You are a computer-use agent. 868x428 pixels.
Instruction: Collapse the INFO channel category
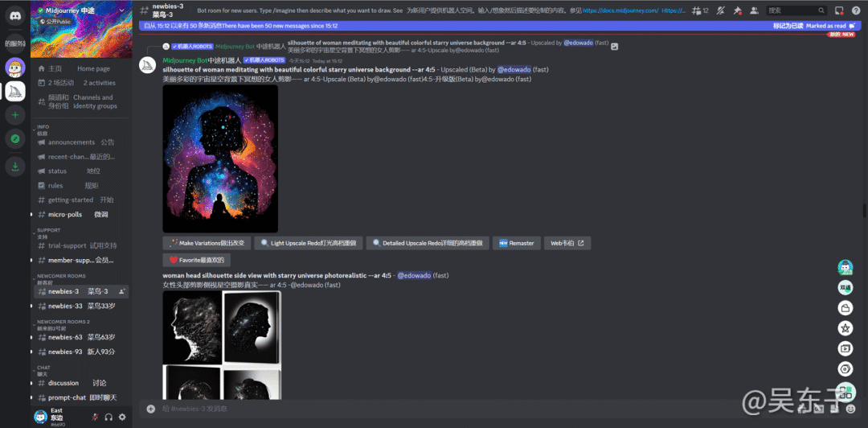pyautogui.click(x=43, y=130)
